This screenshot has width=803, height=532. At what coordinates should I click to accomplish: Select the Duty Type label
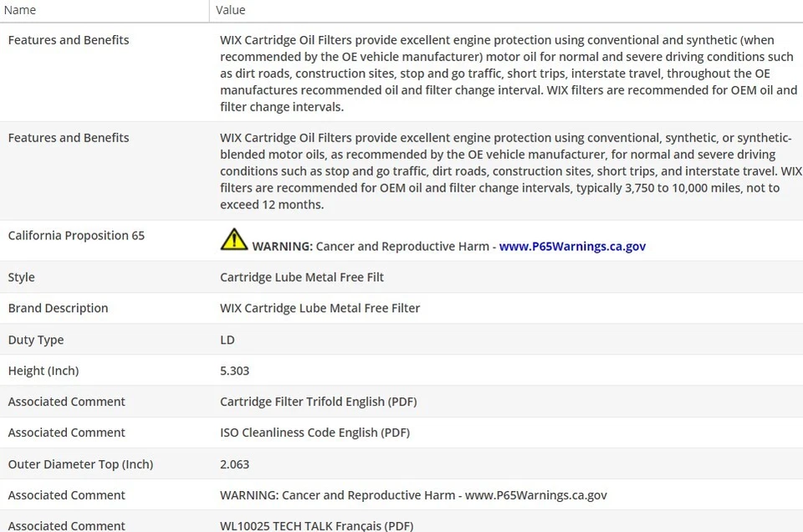(36, 340)
